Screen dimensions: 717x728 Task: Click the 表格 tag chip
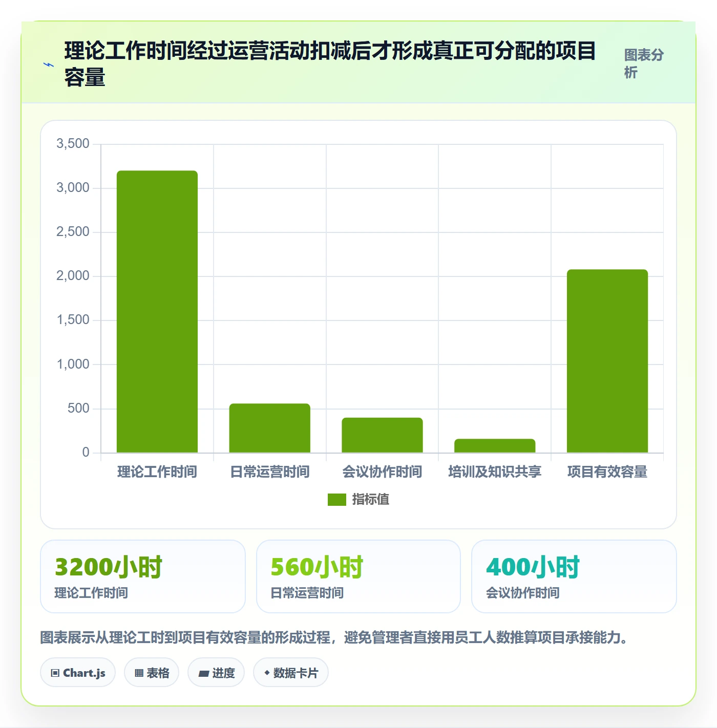tap(152, 673)
